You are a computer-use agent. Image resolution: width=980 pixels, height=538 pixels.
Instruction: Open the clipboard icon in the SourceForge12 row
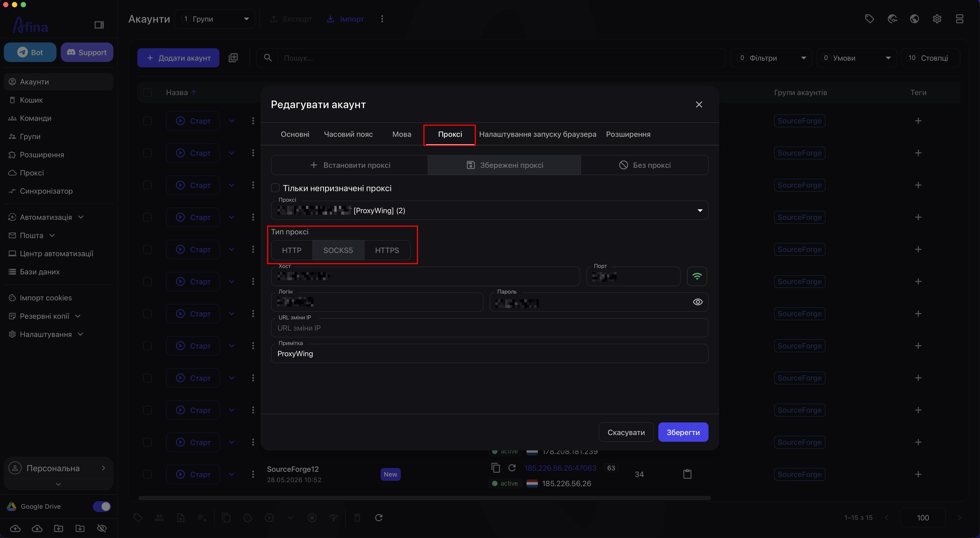click(687, 474)
